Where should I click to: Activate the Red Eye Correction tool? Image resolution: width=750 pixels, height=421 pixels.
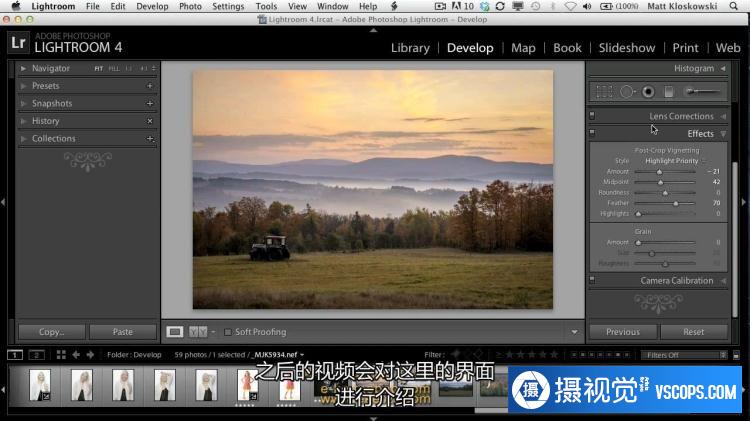pos(648,92)
